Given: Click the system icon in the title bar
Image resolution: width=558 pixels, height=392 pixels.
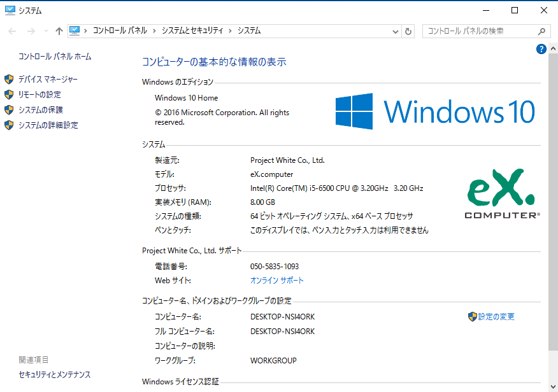Looking at the screenshot, I should 9,10.
